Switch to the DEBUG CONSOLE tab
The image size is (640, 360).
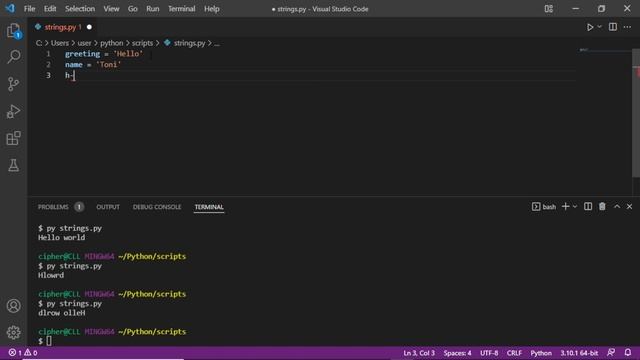[157, 207]
